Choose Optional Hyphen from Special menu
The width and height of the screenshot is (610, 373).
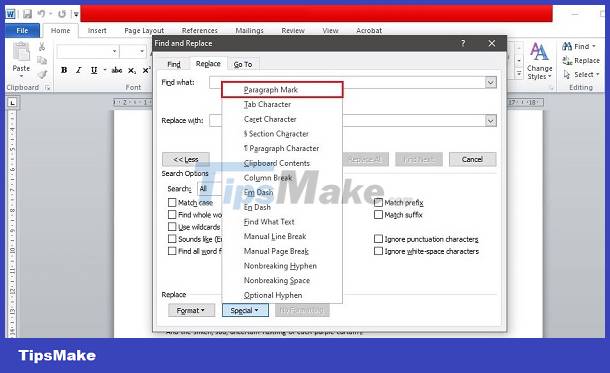click(282, 295)
